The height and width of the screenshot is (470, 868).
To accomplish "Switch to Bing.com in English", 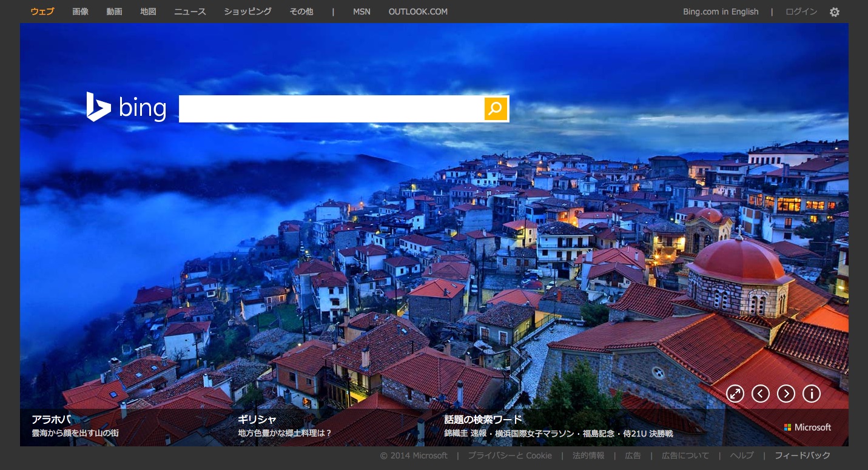I will pos(721,12).
